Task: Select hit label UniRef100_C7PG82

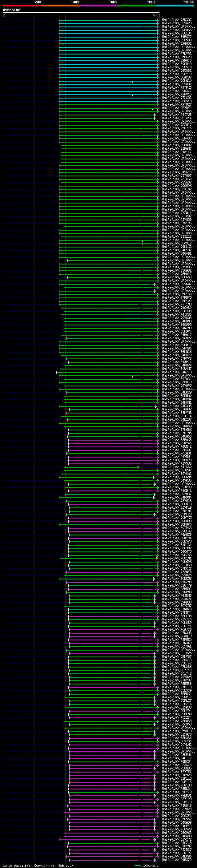Action: (x=176, y=410)
